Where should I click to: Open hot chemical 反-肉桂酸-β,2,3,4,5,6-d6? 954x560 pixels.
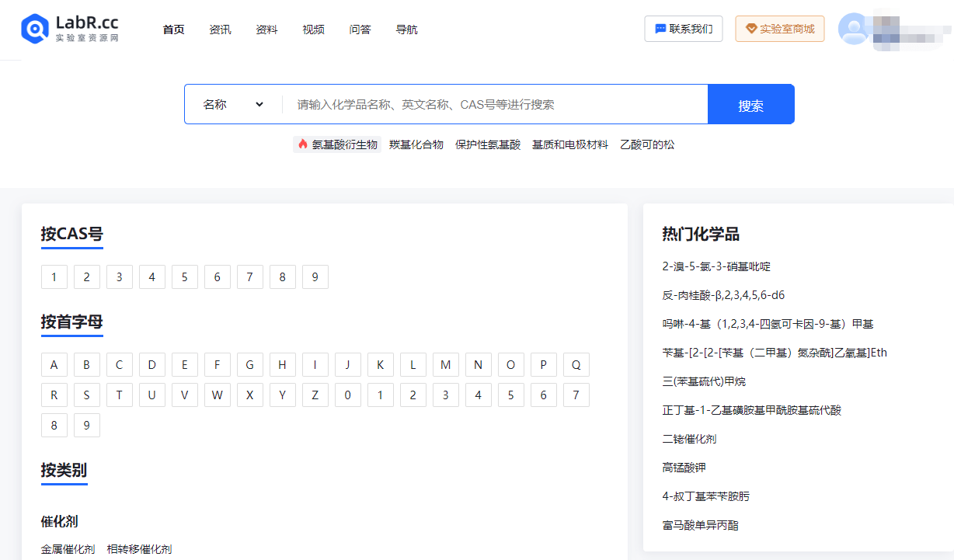pyautogui.click(x=723, y=295)
